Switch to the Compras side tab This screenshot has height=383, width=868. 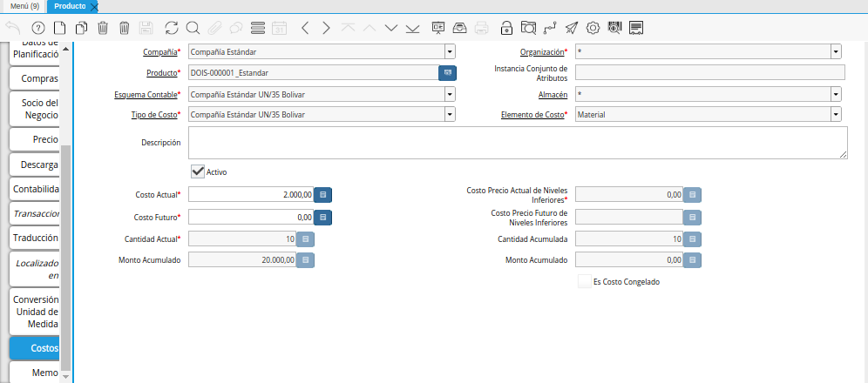(x=39, y=79)
